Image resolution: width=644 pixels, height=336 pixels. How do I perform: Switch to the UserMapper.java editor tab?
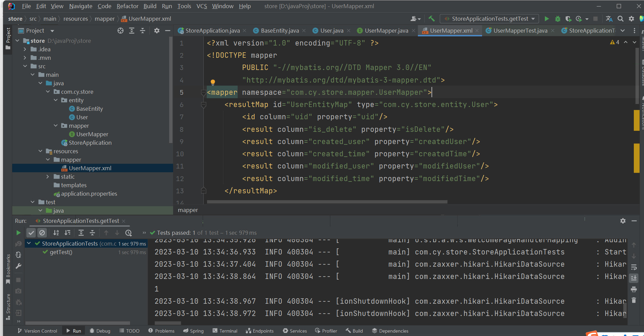click(x=386, y=31)
